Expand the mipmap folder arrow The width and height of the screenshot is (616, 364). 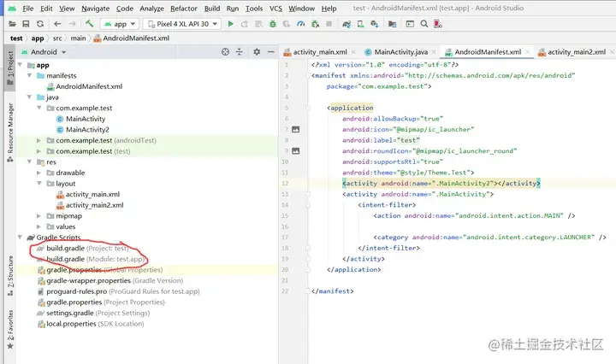pyautogui.click(x=38, y=215)
